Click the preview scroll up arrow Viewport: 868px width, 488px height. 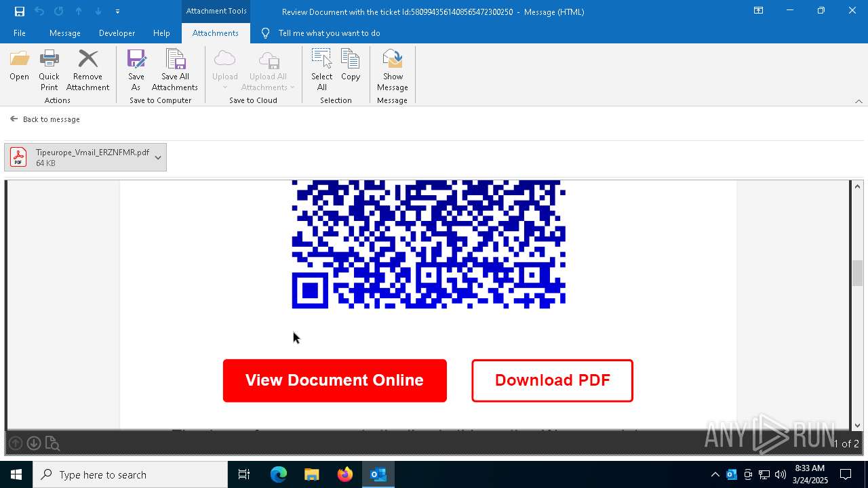click(x=858, y=186)
